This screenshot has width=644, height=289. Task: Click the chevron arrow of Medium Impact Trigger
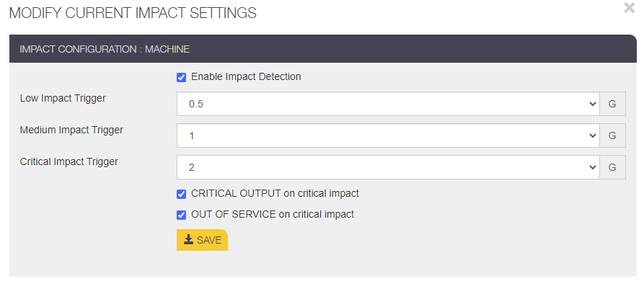593,135
